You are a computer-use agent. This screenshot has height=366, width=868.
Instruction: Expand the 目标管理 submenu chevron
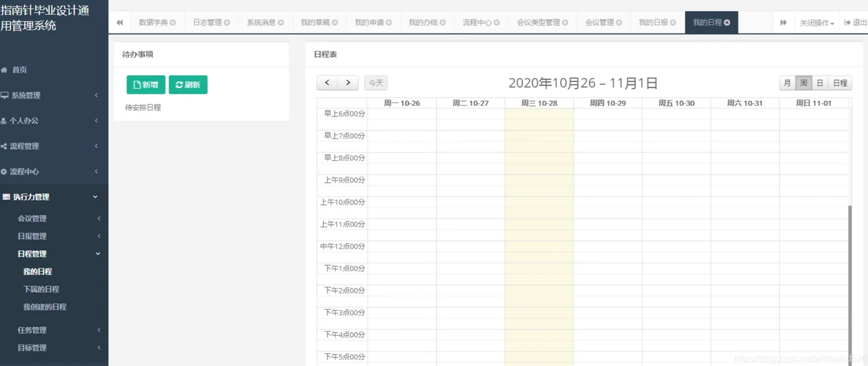click(x=99, y=348)
